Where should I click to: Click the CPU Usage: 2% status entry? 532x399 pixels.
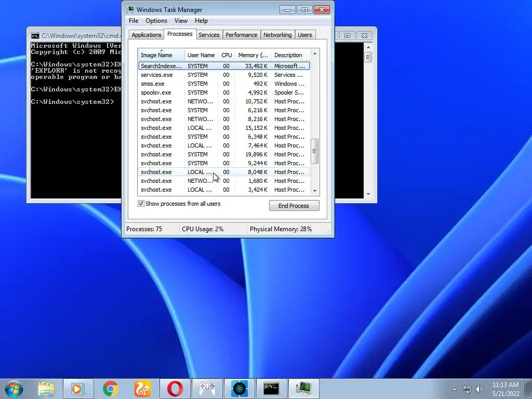point(203,229)
